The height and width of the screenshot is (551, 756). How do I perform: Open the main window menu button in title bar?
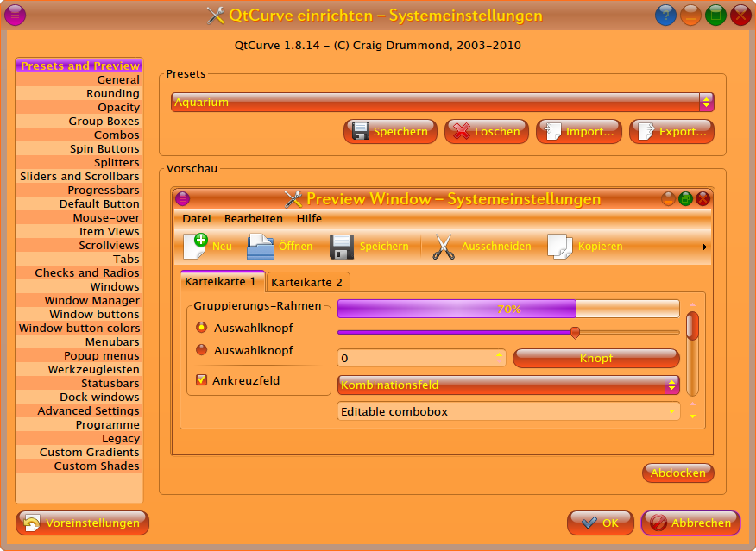pyautogui.click(x=15, y=15)
